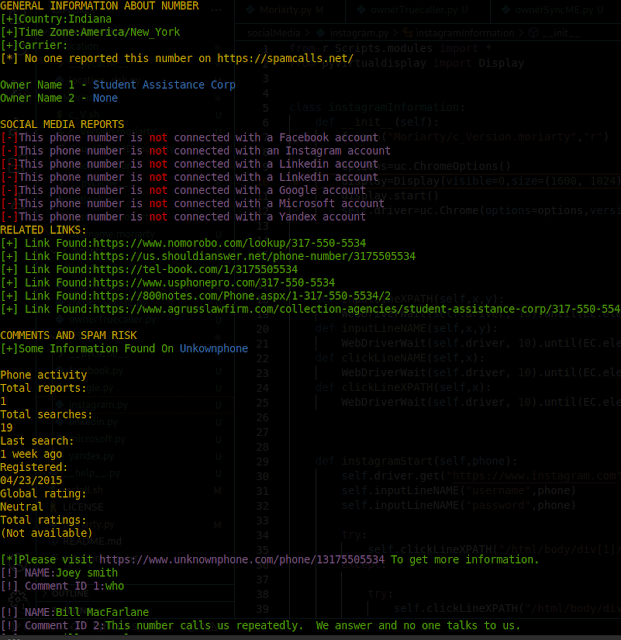Select the last search value '1 week ago'
The height and width of the screenshot is (640, 621).
pyautogui.click(x=31, y=454)
